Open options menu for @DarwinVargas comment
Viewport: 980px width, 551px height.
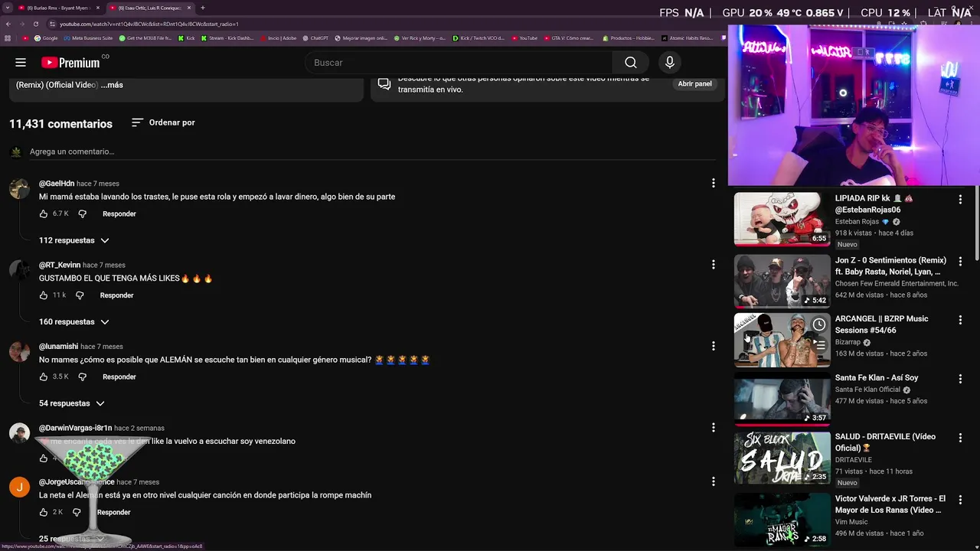(x=713, y=427)
